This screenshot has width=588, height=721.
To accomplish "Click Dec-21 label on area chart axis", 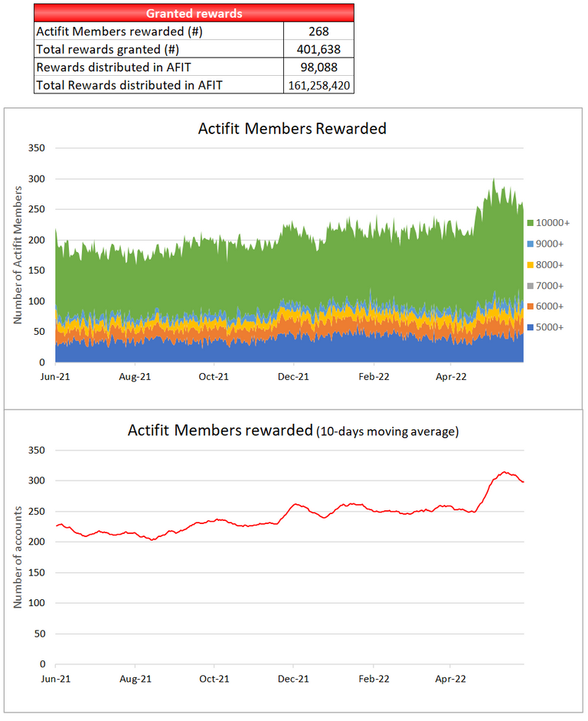I will coord(293,377).
